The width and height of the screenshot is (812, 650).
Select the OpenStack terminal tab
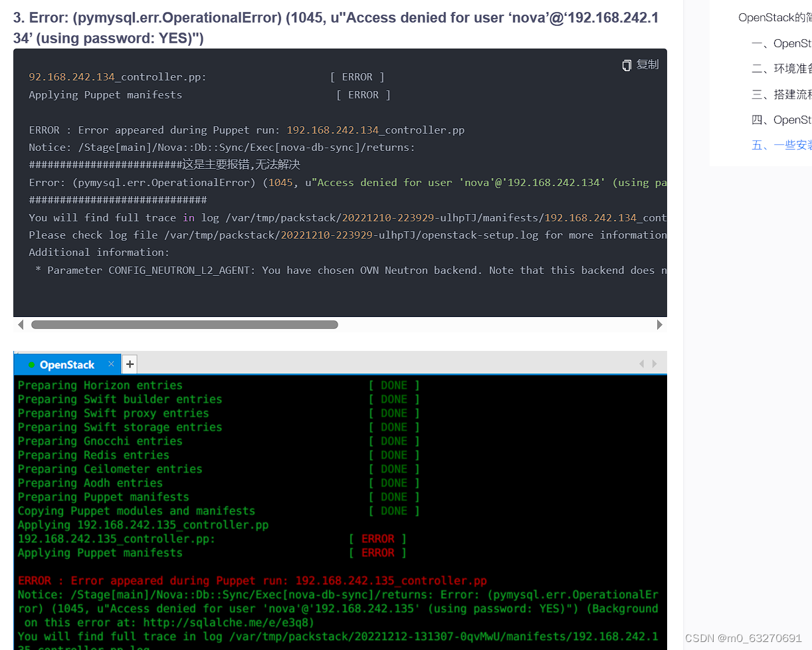[x=67, y=365]
